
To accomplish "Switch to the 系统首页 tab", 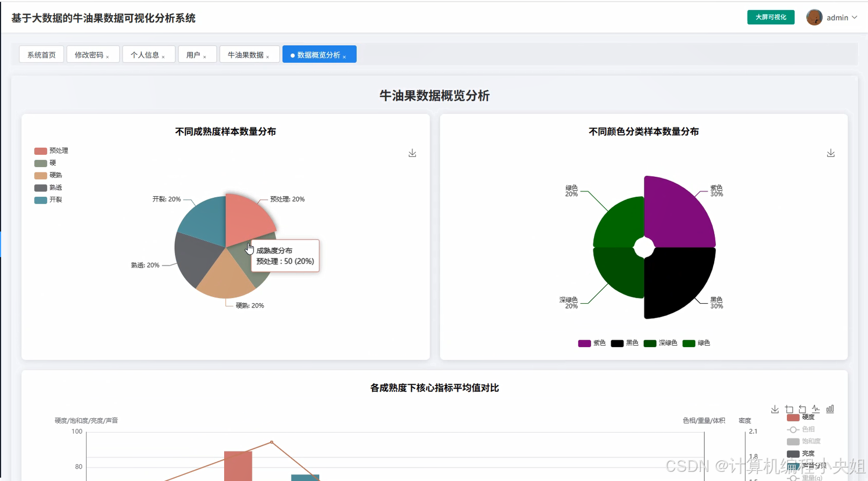I will coord(41,54).
